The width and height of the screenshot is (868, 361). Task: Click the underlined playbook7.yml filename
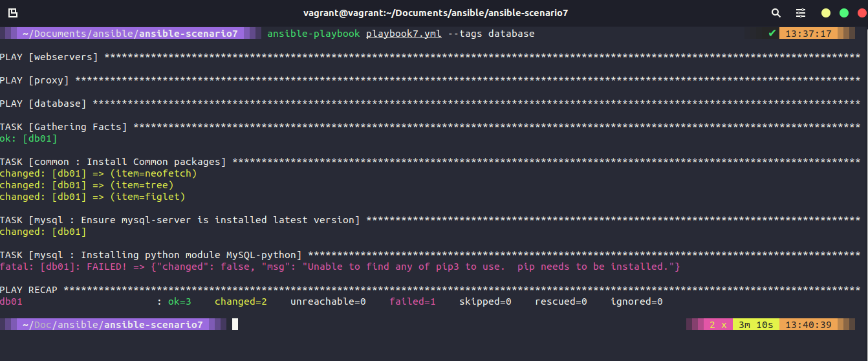pyautogui.click(x=404, y=34)
